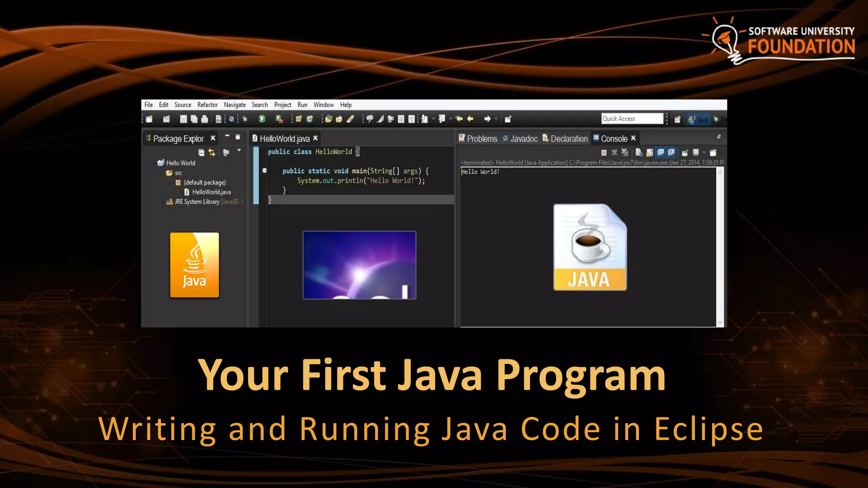Toggle Skip All Breakpoints icon

pos(231,119)
